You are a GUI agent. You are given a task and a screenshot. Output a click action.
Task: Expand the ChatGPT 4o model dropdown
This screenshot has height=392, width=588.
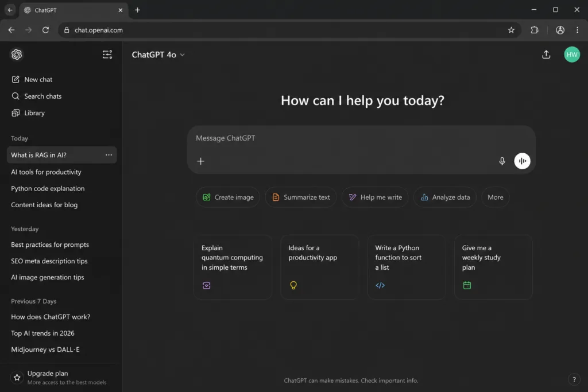click(x=158, y=55)
